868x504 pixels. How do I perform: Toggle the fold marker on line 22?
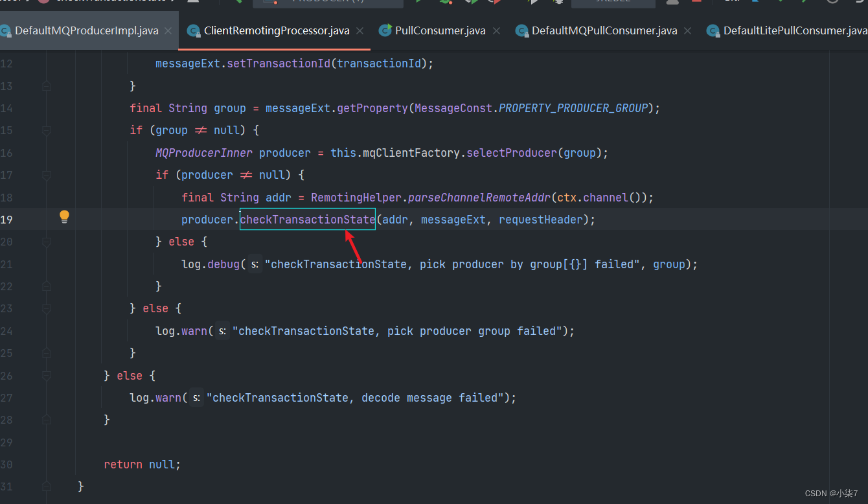point(46,286)
